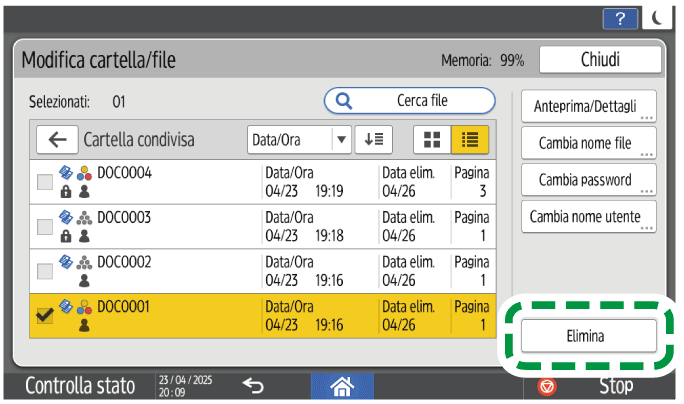Click the full color icon on DOC0004
Viewport: 684px width, 404px height.
[84, 173]
